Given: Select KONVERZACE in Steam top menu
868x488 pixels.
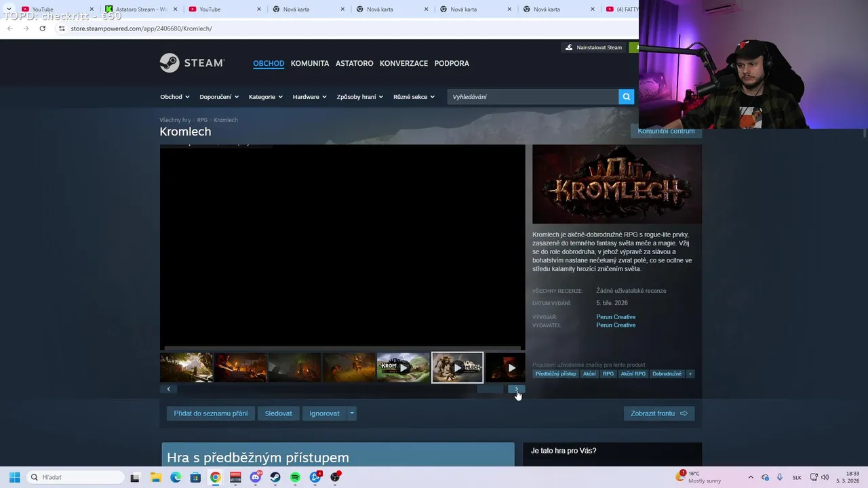Looking at the screenshot, I should click(403, 63).
